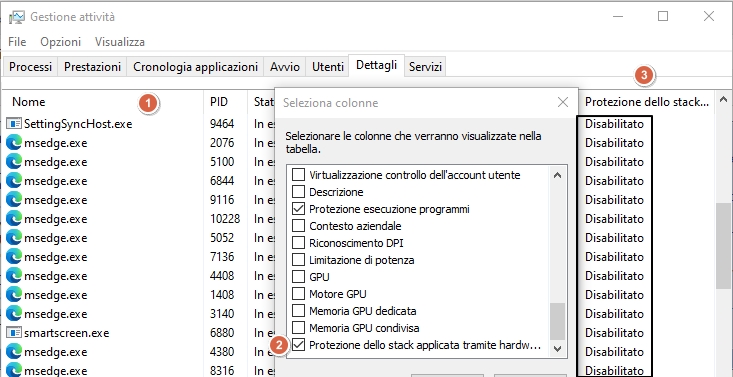Close the Seleziona colonne dialog
Viewport: 733px width, 377px height.
tap(563, 102)
